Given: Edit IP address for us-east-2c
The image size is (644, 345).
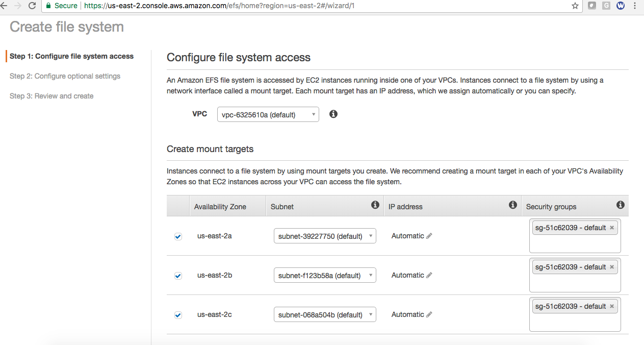Looking at the screenshot, I should (429, 314).
